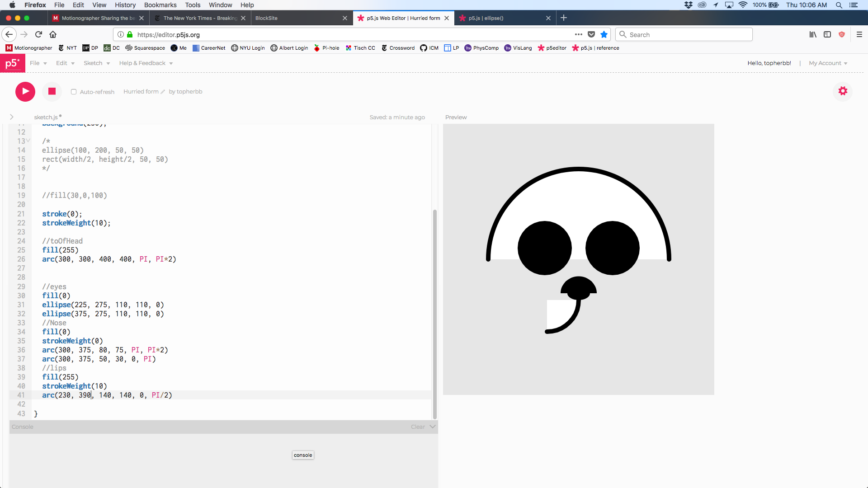Open the p5 editor Edit menu
Screen dimensions: 868x488
[x=65, y=63]
